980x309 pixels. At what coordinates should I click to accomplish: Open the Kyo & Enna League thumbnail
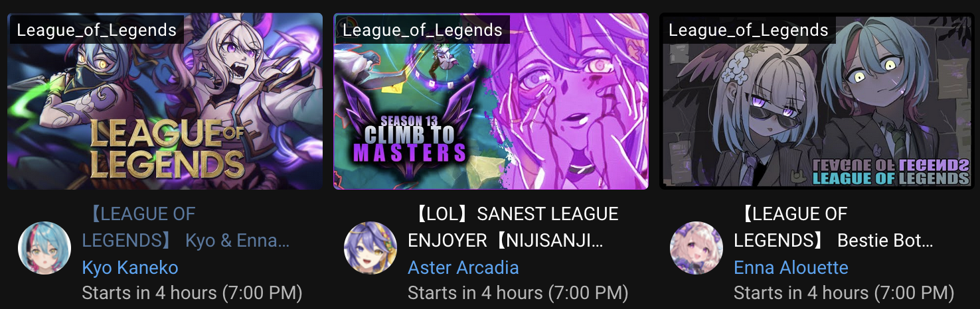pyautogui.click(x=165, y=101)
